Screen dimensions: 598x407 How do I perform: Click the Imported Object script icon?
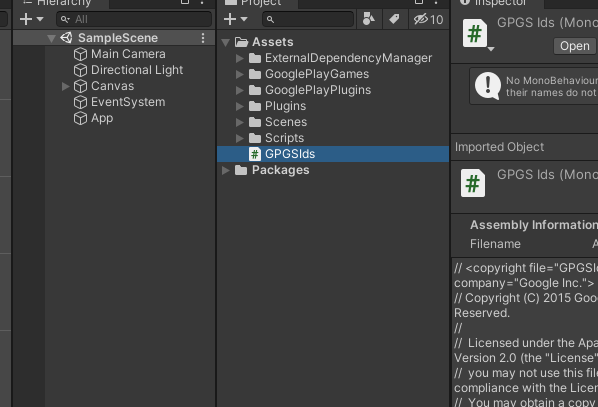point(473,183)
